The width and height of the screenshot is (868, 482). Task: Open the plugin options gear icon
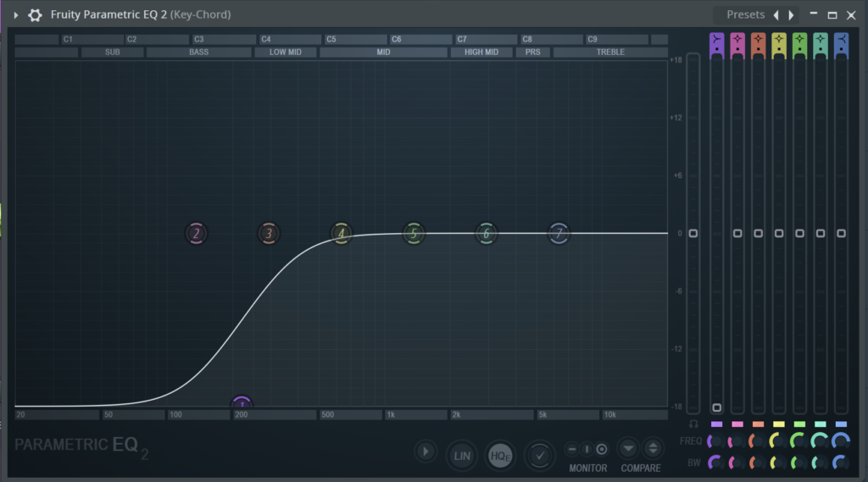pos(35,15)
